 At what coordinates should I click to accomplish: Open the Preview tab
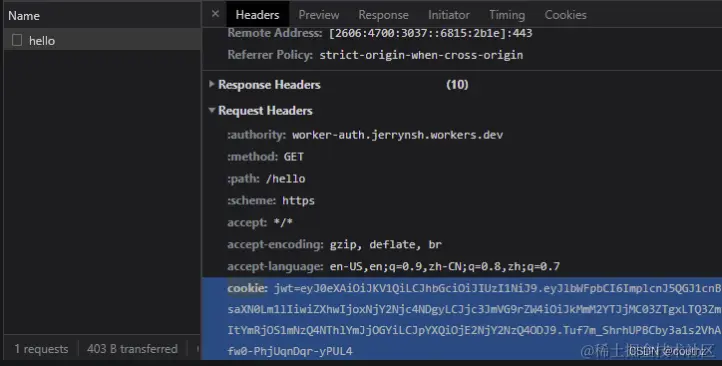pyautogui.click(x=319, y=15)
